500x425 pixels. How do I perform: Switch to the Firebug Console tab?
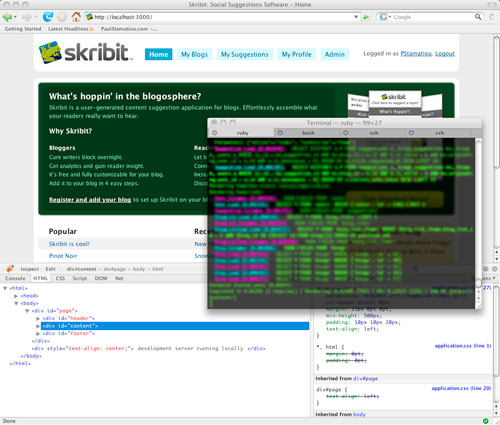tap(15, 278)
